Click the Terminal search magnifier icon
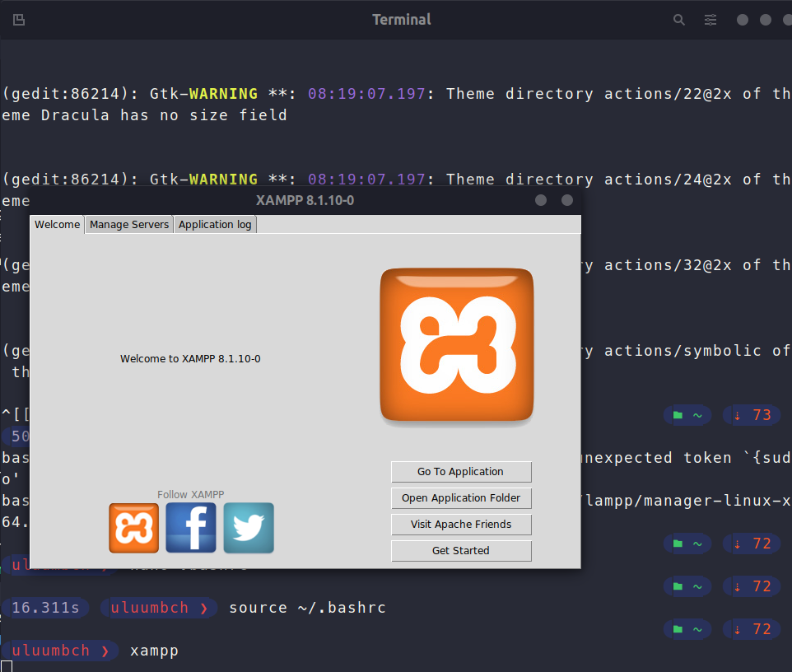The image size is (792, 672). (x=679, y=20)
